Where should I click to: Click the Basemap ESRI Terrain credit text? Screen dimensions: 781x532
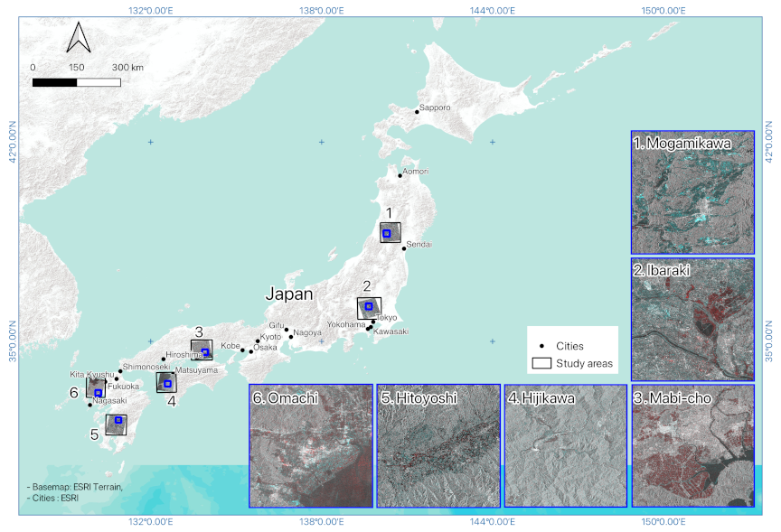pos(76,488)
